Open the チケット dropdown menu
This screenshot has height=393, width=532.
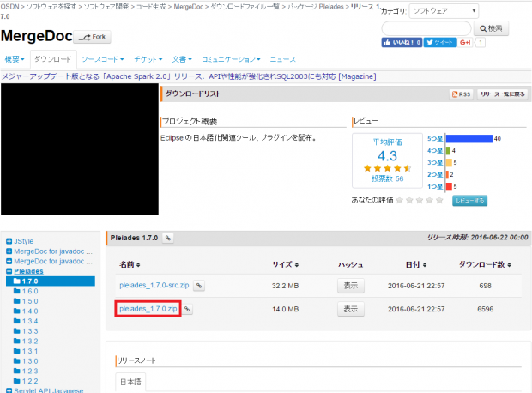tap(148, 59)
